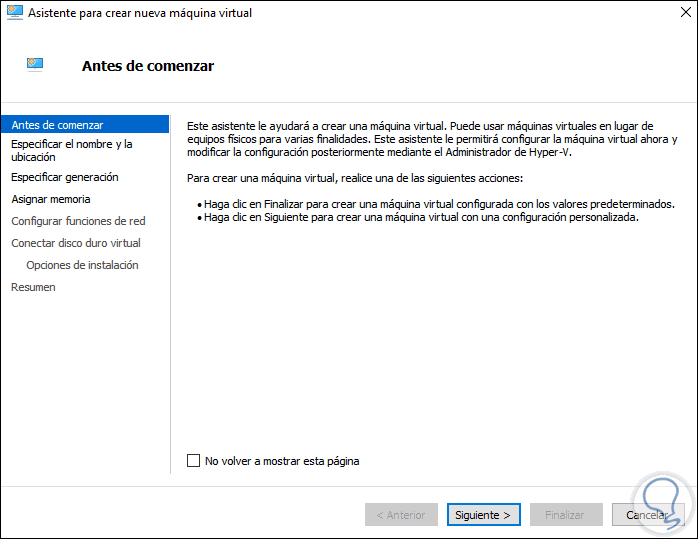Go to 'Especificar el nombre y la ubicación' step
Screen dimensions: 698x539
click(71, 150)
